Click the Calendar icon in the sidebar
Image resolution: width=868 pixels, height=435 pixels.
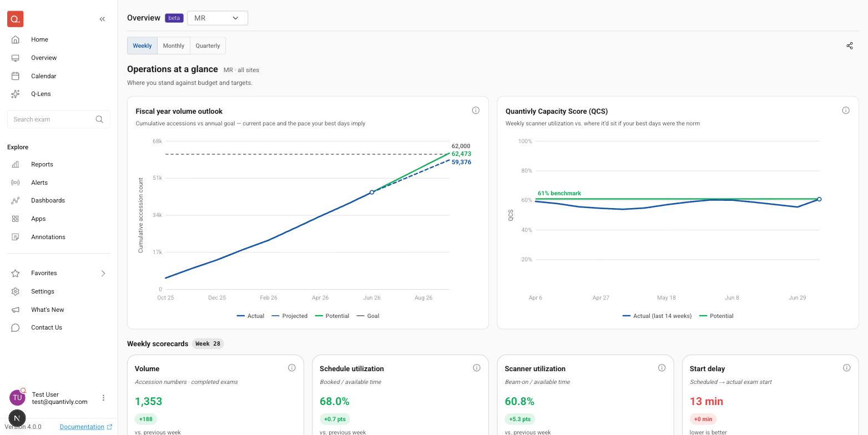point(16,76)
